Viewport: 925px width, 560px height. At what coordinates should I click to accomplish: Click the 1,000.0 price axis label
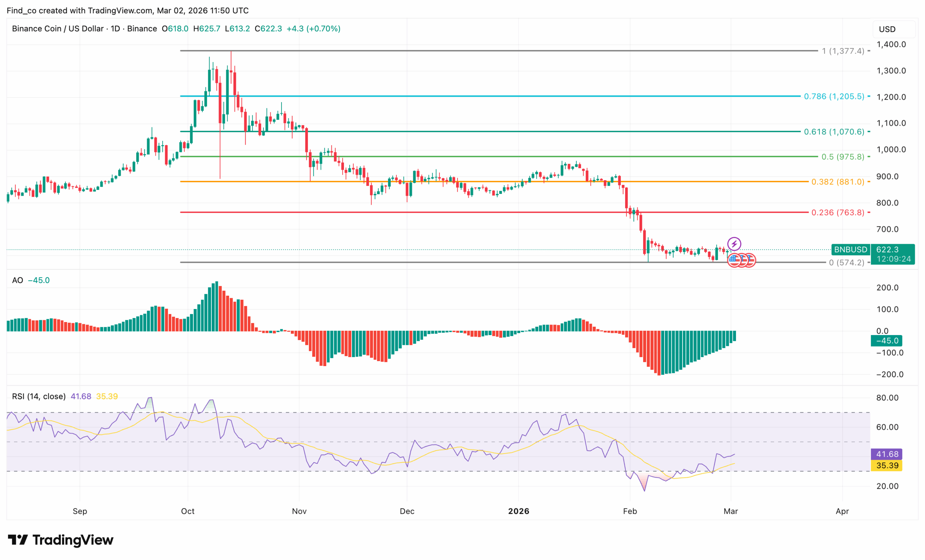point(891,149)
